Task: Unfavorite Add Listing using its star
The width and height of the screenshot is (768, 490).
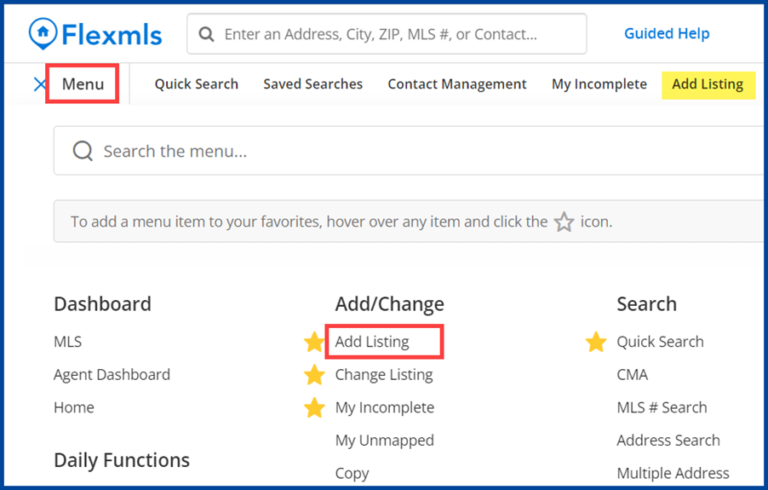Action: click(314, 342)
